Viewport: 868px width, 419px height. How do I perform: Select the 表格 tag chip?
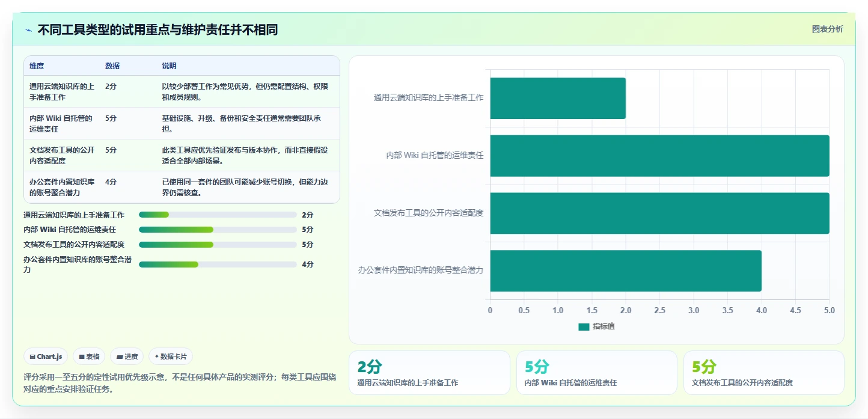coord(89,356)
